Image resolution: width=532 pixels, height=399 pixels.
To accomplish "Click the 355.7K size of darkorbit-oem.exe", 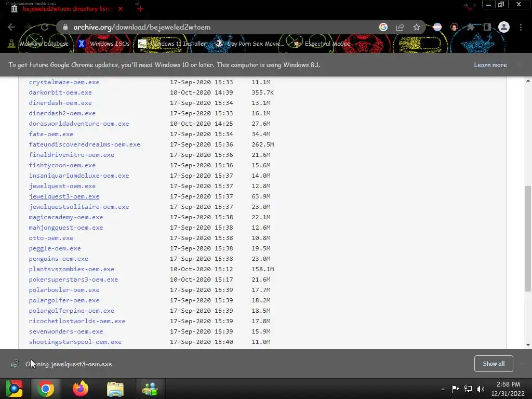I will [x=262, y=92].
